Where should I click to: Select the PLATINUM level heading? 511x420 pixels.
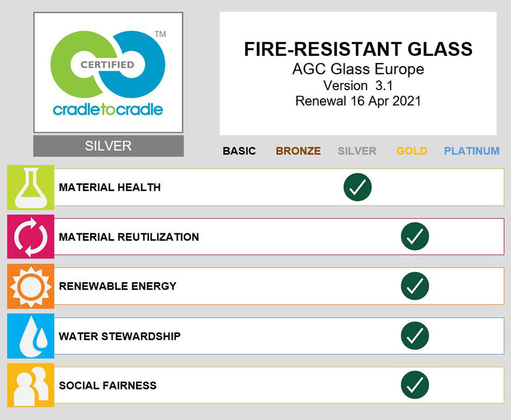pyautogui.click(x=472, y=151)
